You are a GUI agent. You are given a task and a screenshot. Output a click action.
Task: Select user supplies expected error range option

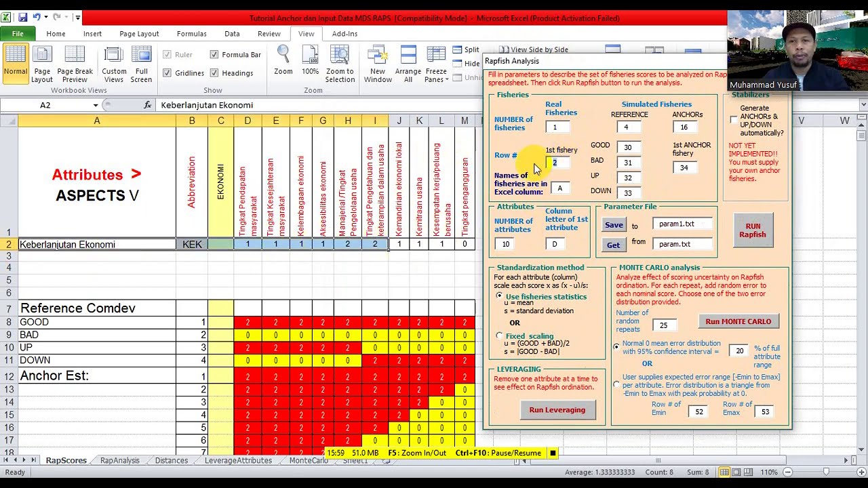click(616, 384)
